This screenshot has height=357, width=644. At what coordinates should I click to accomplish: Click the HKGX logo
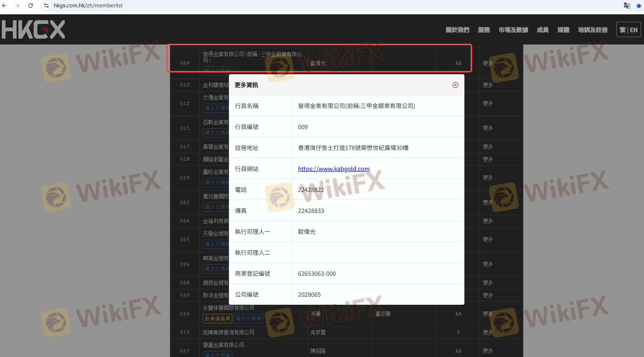[x=33, y=29]
